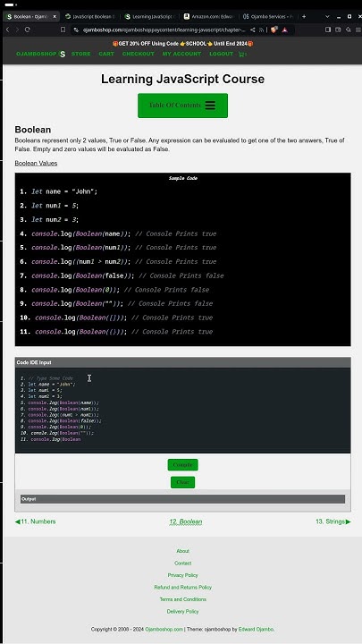Screen dimensions: 362x644
Task: Open Refund and Returns Policy link
Action: 182,588
